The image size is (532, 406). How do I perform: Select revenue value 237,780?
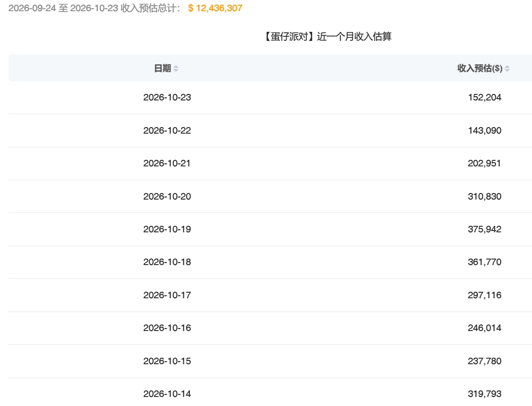click(x=485, y=361)
